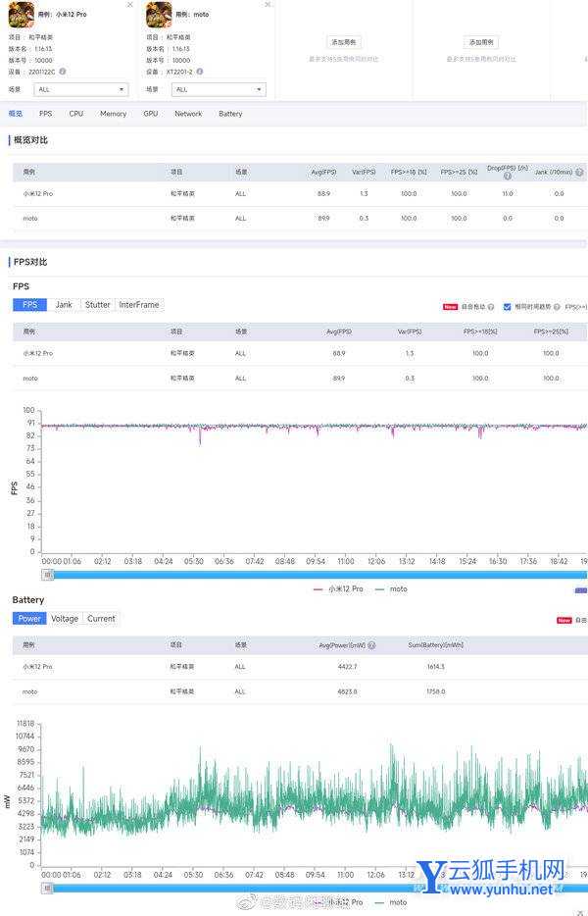The width and height of the screenshot is (588, 916).
Task: Toggle the 相同时间趋势 checkbox
Action: click(x=507, y=307)
